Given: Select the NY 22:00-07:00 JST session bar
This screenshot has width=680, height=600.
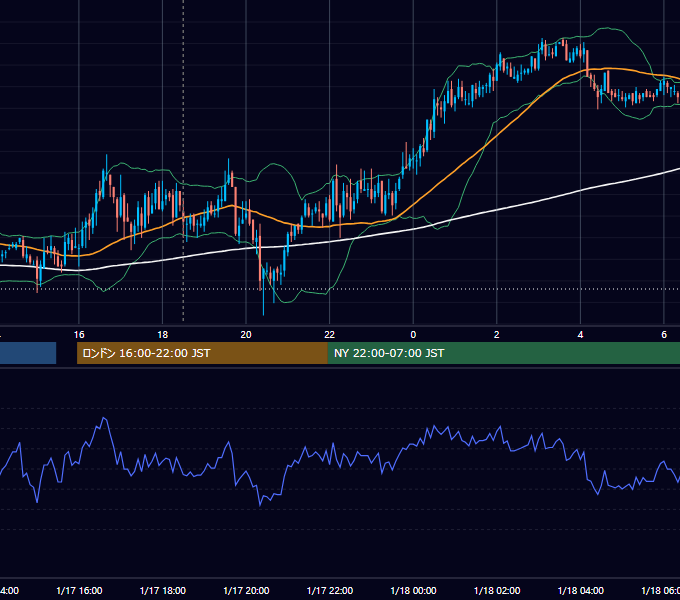Looking at the screenshot, I should click(x=503, y=353).
